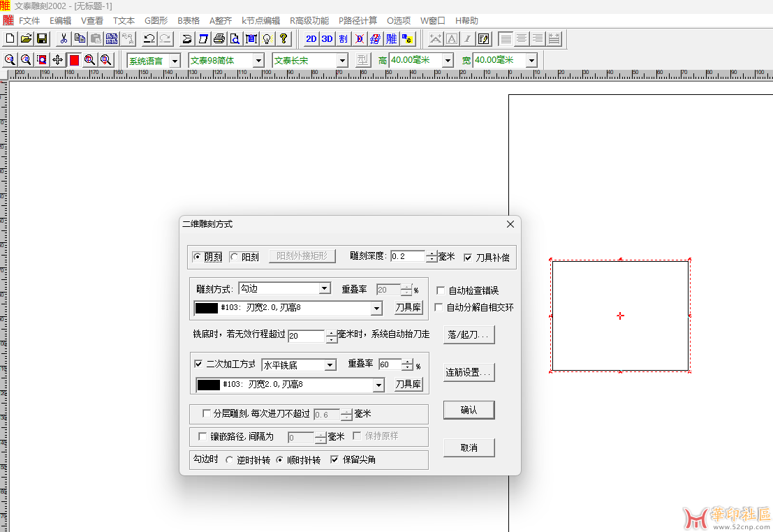The height and width of the screenshot is (532, 773).
Task: Click the Copy icon in toolbar
Action: click(80, 39)
